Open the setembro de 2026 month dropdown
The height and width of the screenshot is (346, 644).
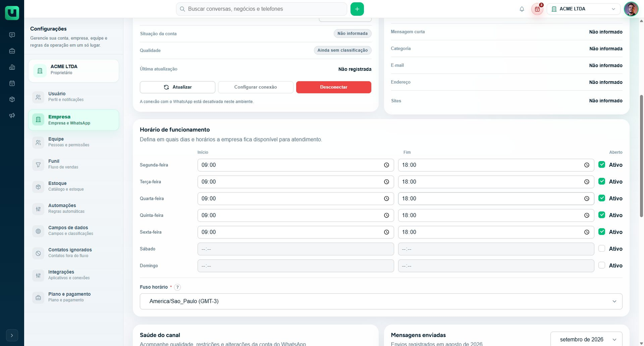point(586,340)
